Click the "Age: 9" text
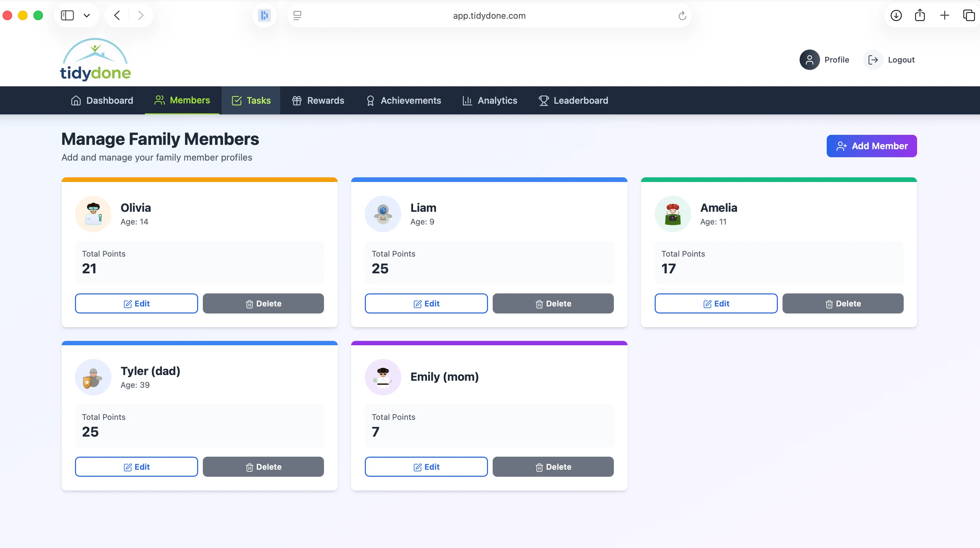 pyautogui.click(x=422, y=222)
